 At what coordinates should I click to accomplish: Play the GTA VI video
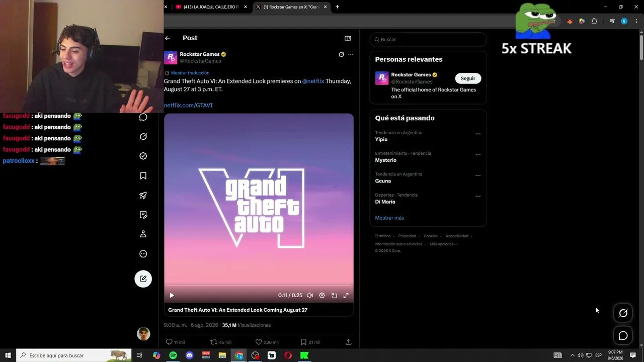[172, 296]
